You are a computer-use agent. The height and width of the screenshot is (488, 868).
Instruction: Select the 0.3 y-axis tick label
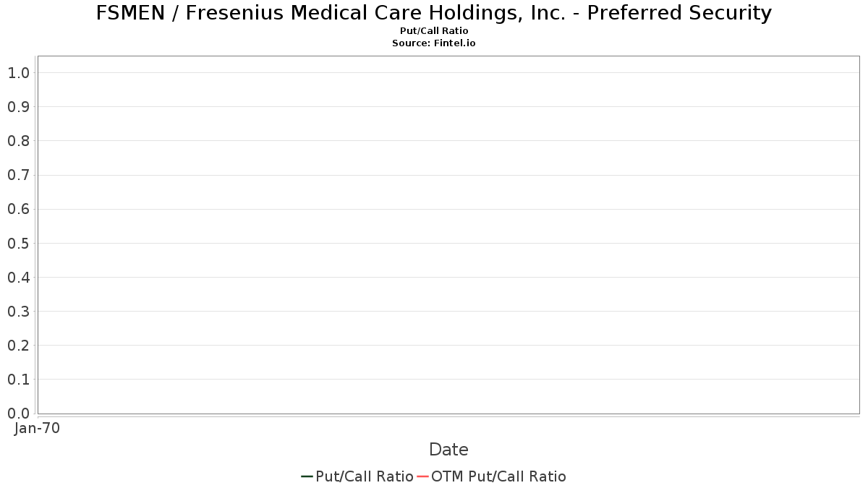(18, 312)
